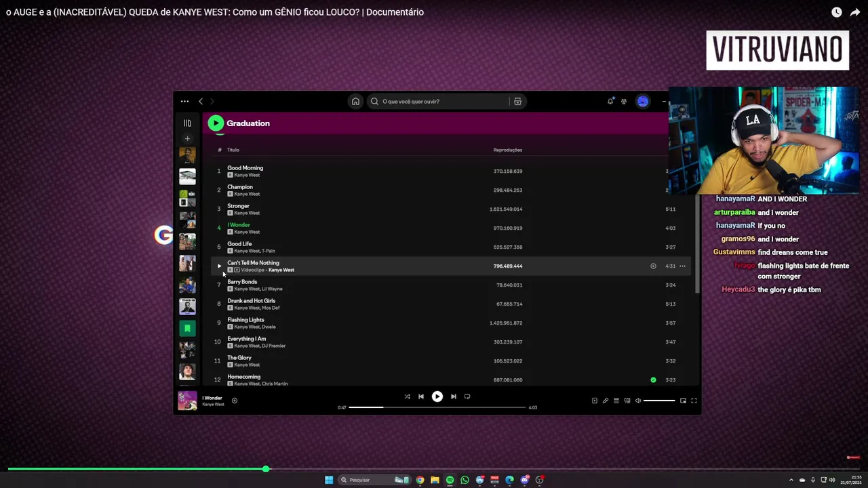Skip to previous track
868x488 pixels.
[421, 396]
